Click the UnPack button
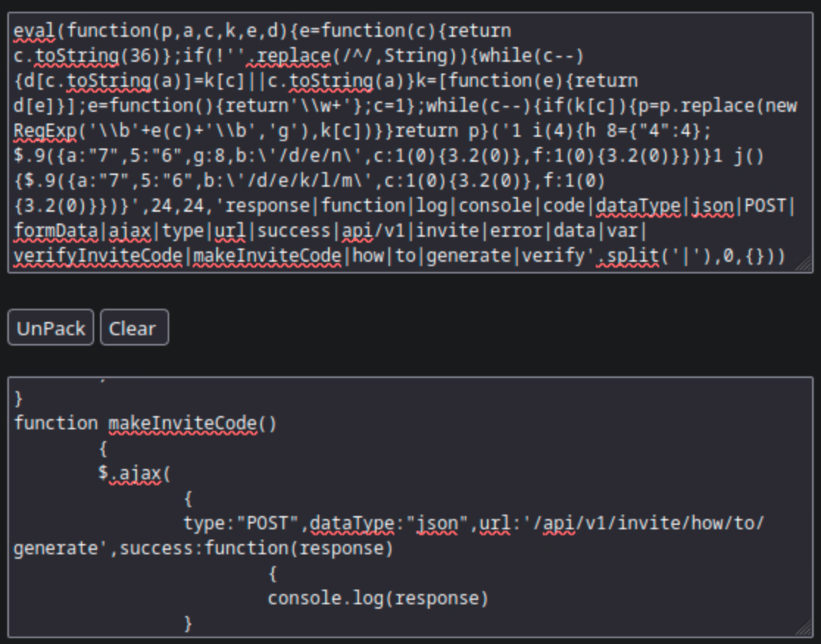 [51, 327]
